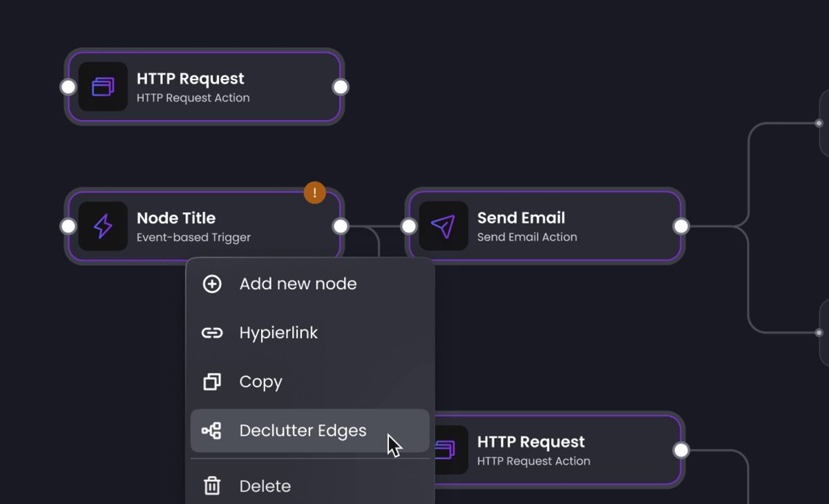Select the edge linking Node Title to Send Email

point(374,226)
